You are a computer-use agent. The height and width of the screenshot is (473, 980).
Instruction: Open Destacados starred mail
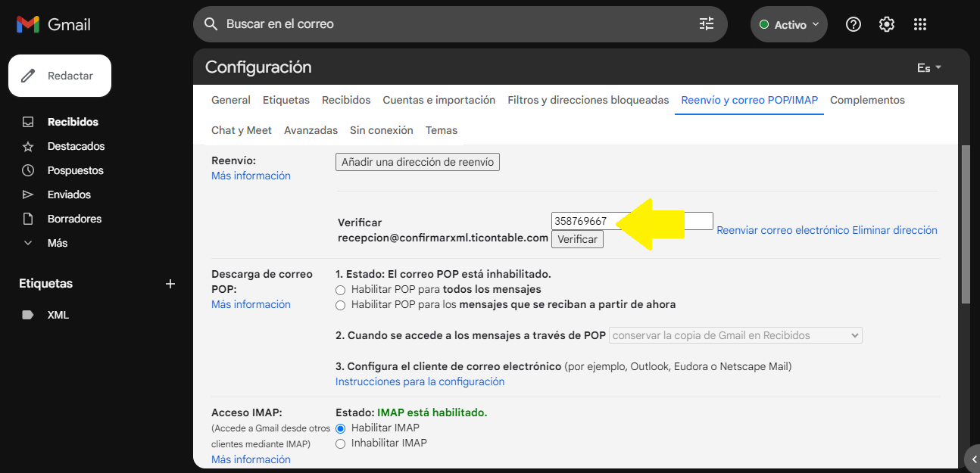(x=76, y=146)
